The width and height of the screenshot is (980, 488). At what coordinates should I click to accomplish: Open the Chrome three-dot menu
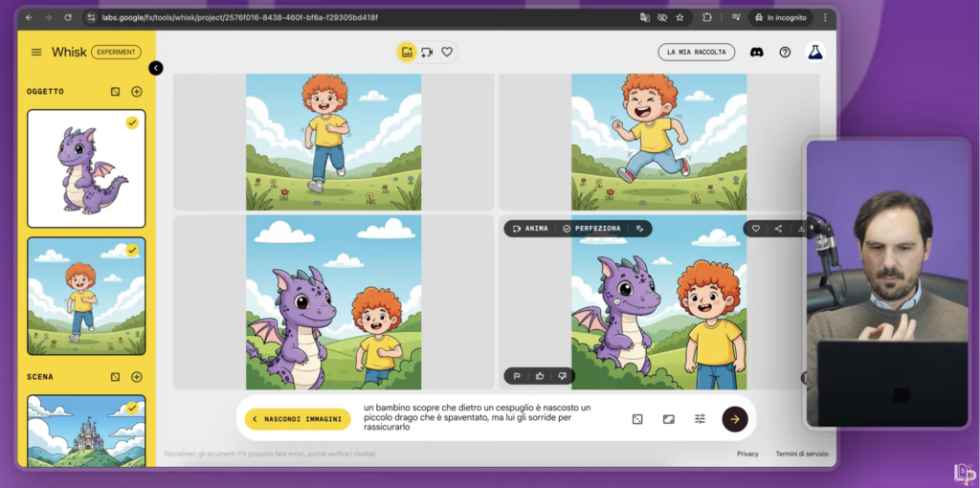point(825,17)
